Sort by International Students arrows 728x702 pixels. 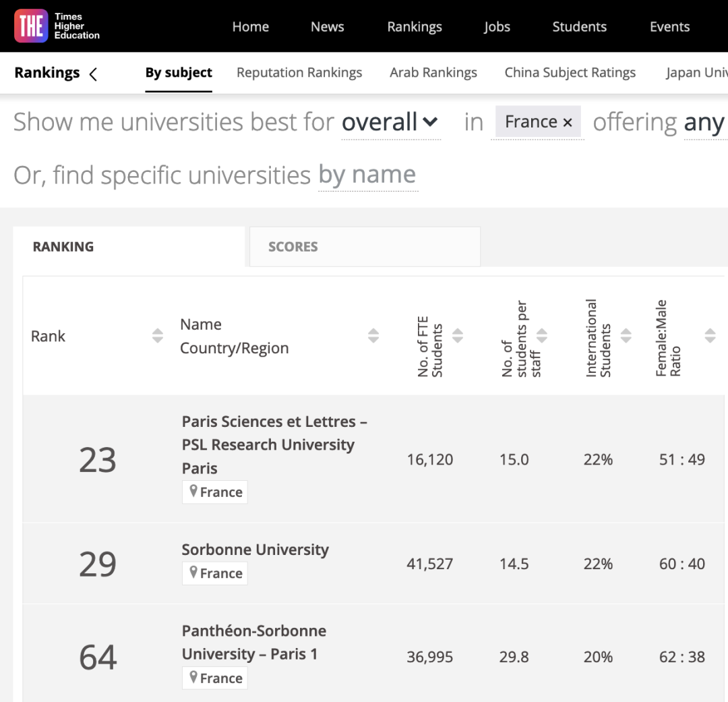[x=626, y=335]
